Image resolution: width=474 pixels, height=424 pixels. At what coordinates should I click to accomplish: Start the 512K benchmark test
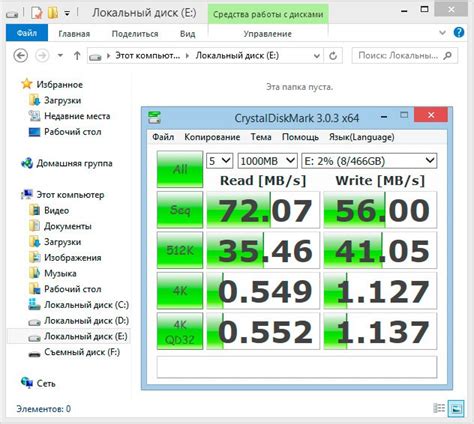[180, 250]
